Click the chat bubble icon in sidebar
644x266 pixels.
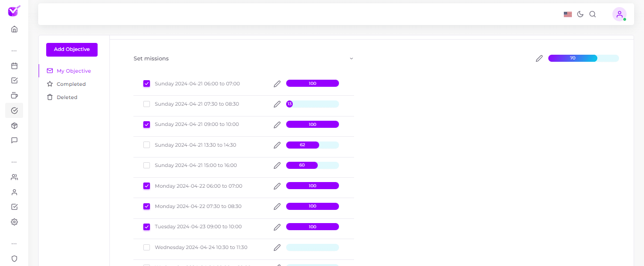coord(14,141)
